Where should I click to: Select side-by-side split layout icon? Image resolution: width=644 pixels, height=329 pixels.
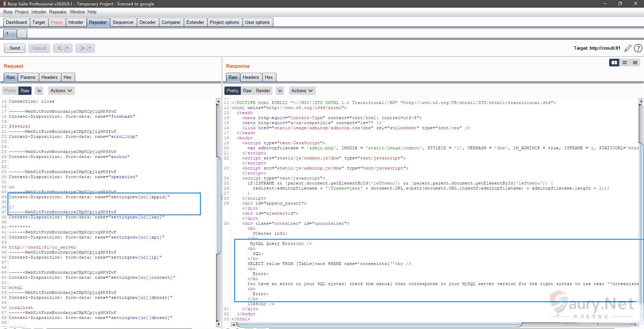point(614,63)
